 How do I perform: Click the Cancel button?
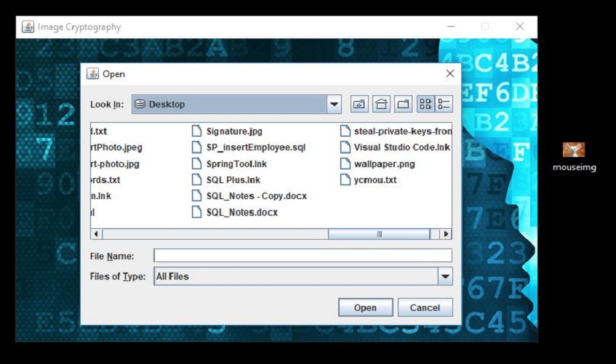coord(425,307)
